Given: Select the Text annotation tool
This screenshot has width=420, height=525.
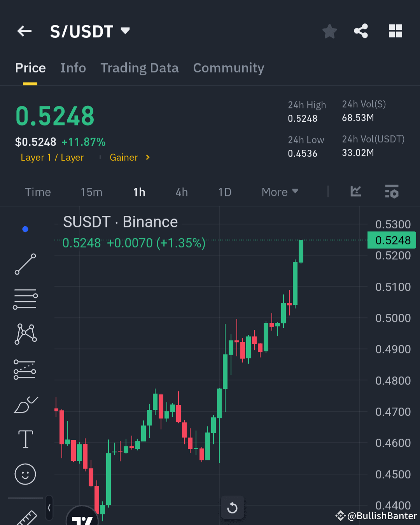Looking at the screenshot, I should tap(25, 439).
